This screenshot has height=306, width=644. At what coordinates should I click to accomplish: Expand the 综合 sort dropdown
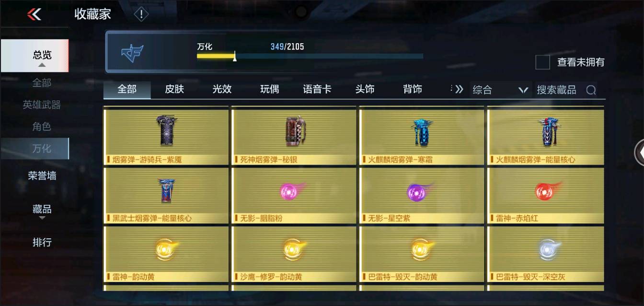pyautogui.click(x=500, y=90)
